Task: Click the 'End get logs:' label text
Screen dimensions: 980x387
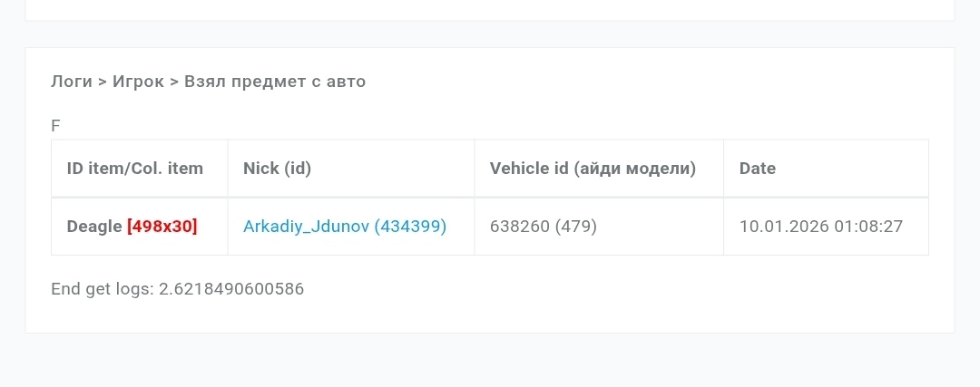Action: [103, 290]
